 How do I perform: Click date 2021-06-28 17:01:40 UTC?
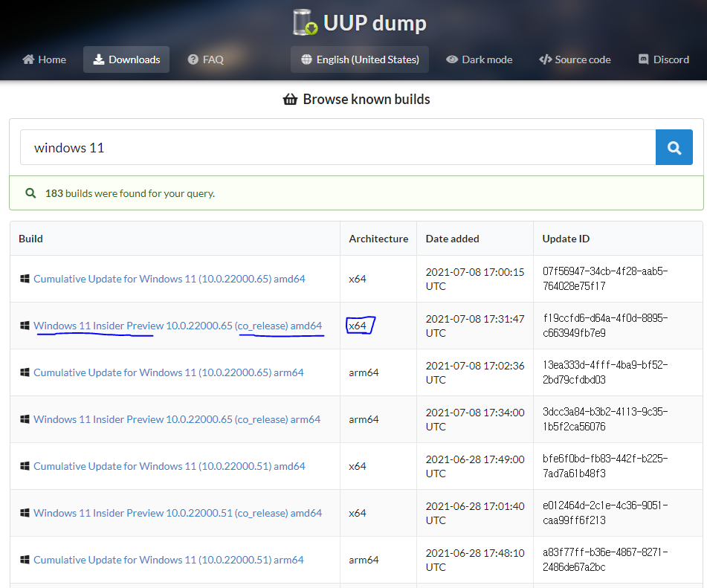475,514
